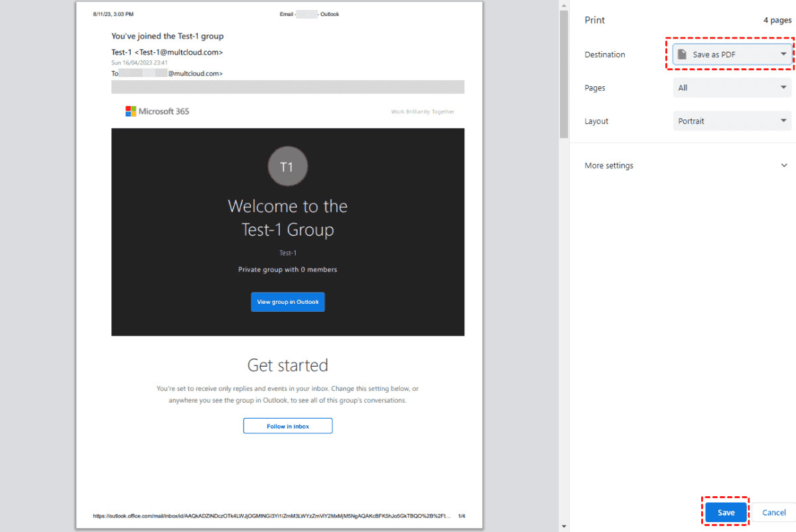Screen dimensions: 796x532
Task: Click the '8/11/23, 3:03 PM' page header timestamp
Action: 113,14
